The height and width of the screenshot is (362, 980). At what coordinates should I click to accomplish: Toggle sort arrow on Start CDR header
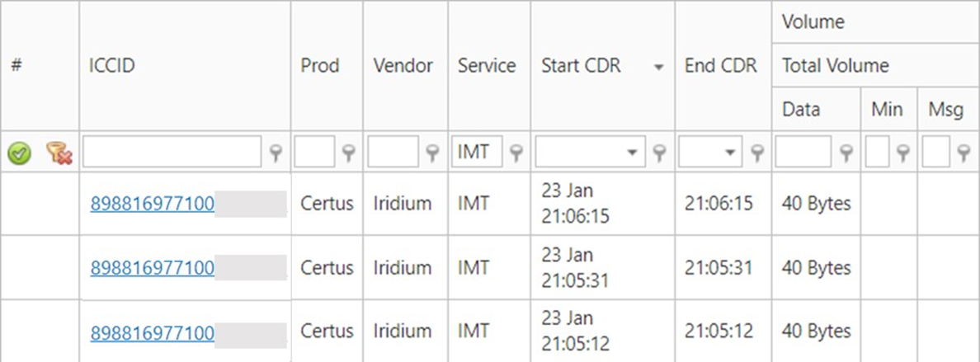658,68
